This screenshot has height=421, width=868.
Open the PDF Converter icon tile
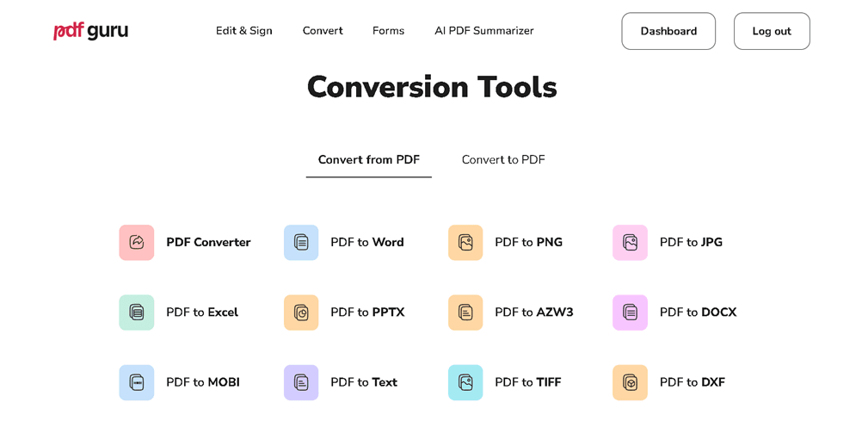[x=136, y=242]
